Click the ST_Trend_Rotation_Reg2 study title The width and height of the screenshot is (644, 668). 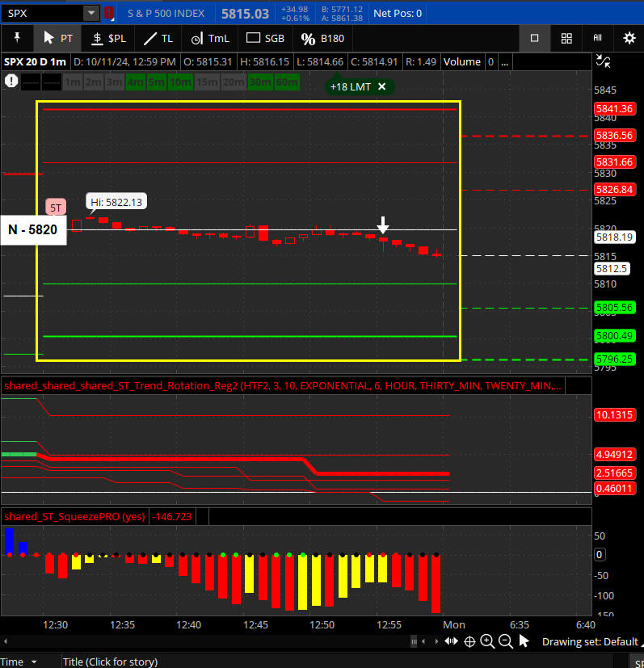coord(283,386)
